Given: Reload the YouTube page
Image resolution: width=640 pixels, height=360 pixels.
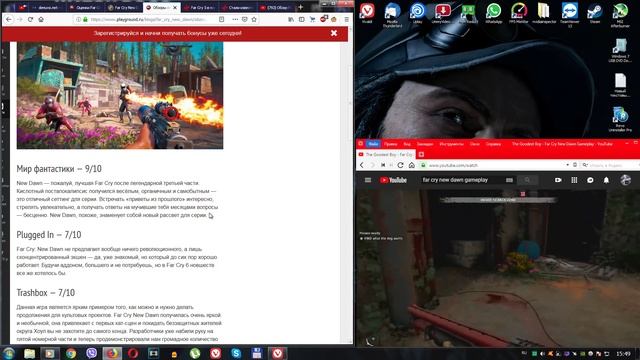Looking at the screenshot, I should pyautogui.click(x=400, y=165).
